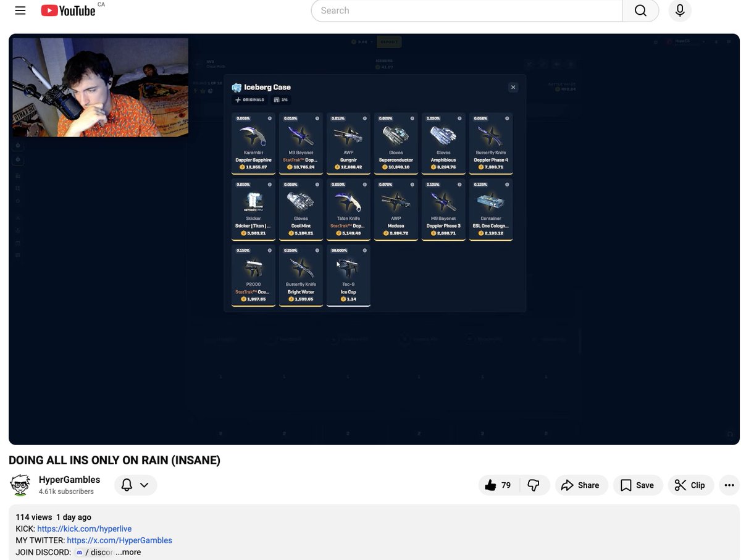Create a Clip with scissors button

690,485
